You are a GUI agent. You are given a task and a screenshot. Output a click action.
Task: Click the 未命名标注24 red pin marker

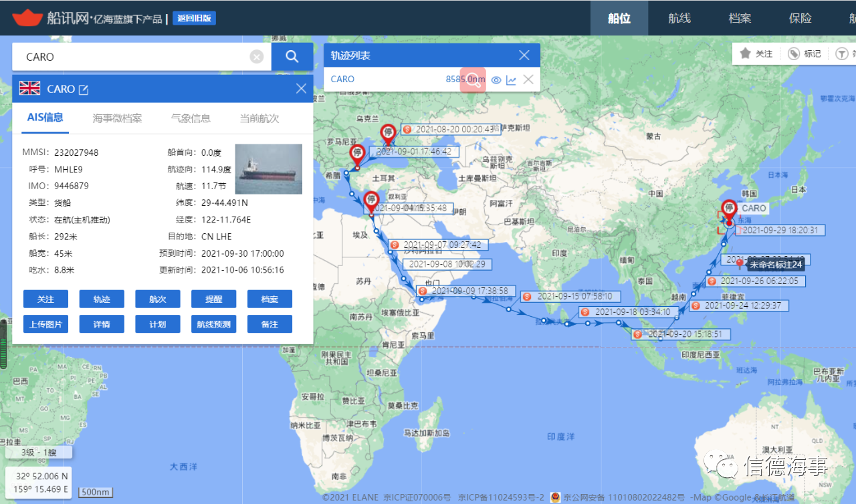pyautogui.click(x=740, y=265)
